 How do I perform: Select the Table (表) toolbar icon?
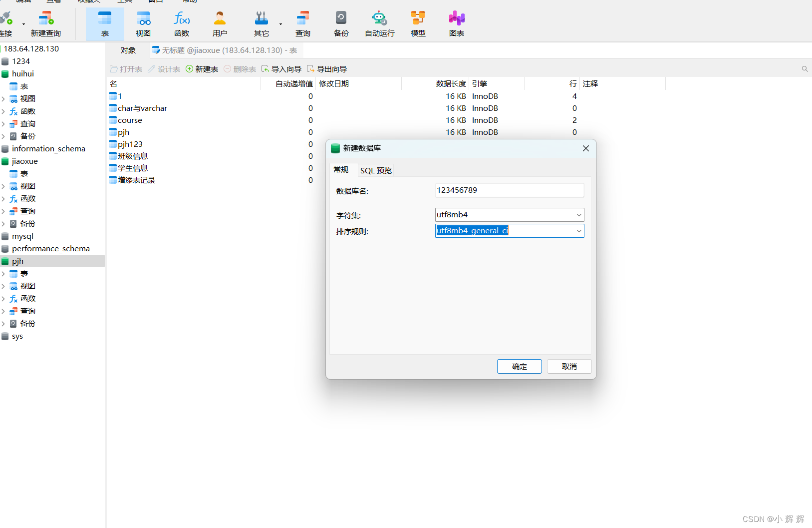[x=105, y=23]
